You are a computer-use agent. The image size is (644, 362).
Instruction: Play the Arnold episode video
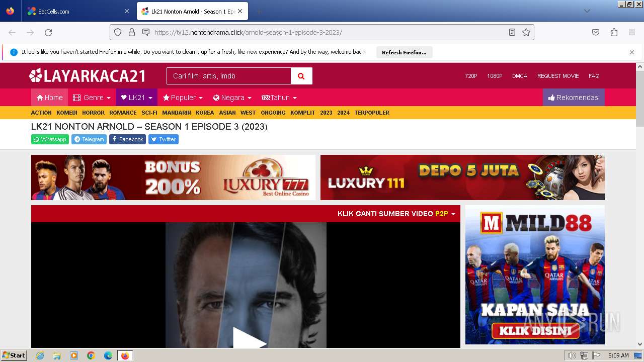[249, 339]
